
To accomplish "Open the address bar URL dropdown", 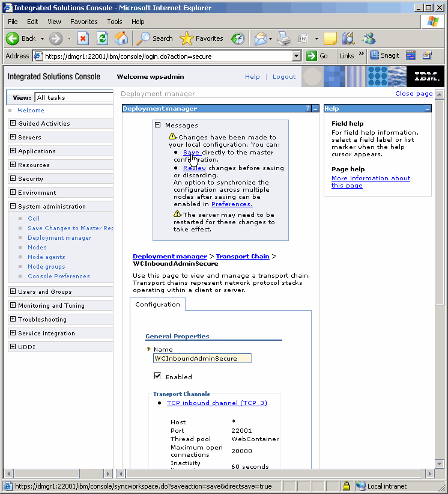I will tap(296, 56).
